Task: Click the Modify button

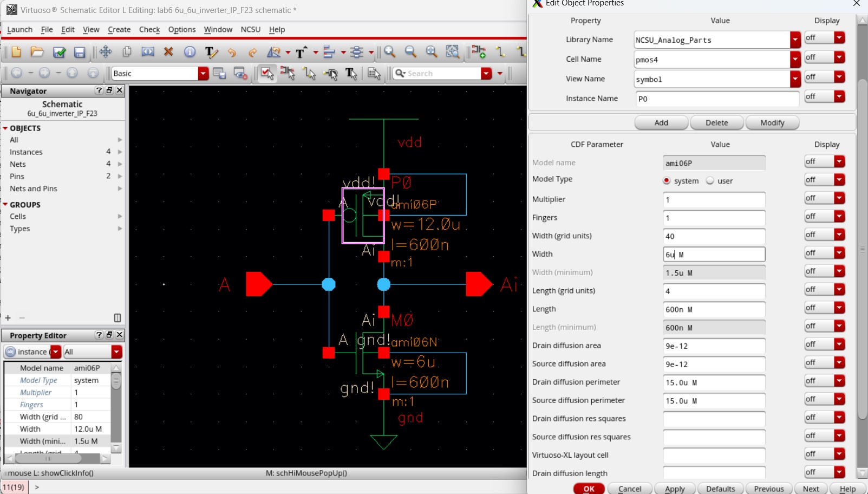Action: point(772,123)
